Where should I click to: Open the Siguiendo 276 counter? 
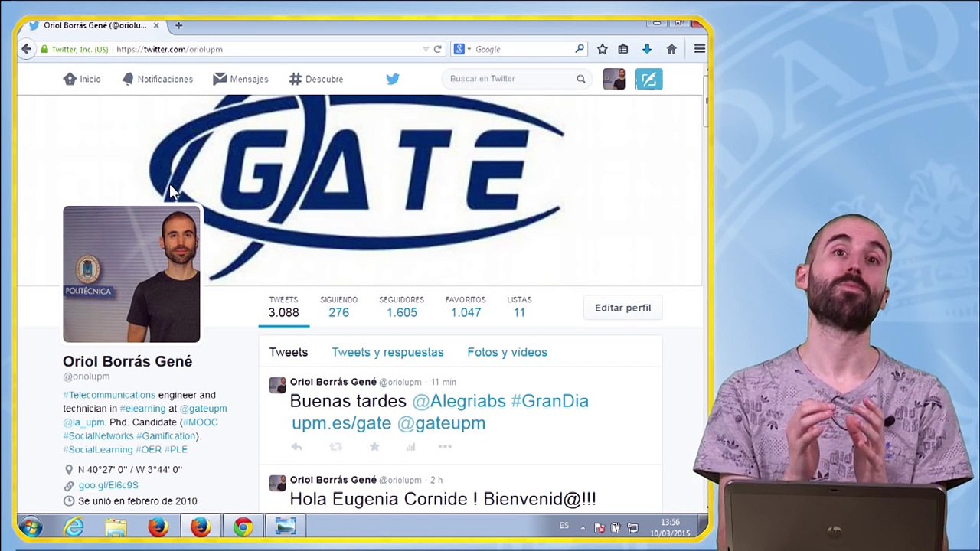point(338,307)
